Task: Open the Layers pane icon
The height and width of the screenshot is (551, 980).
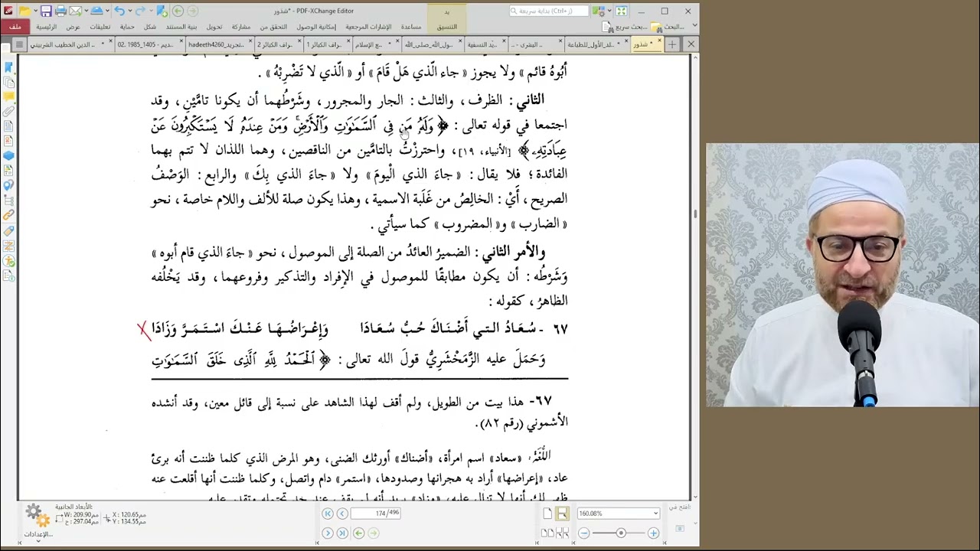Action: coord(8,156)
